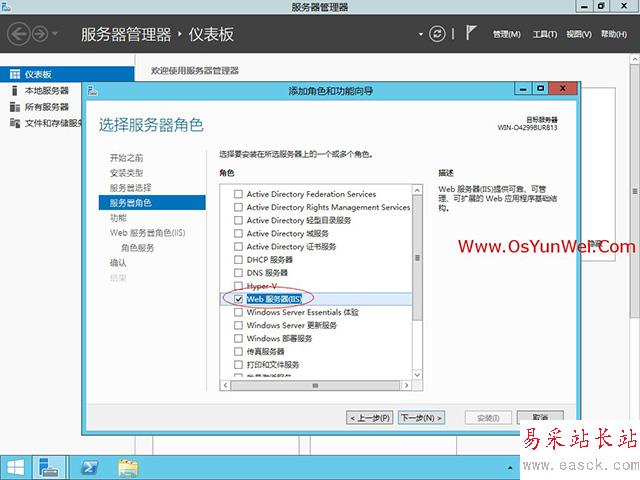Image resolution: width=640 pixels, height=480 pixels.
Task: Go to 角色服务 wizard step
Action: (138, 248)
